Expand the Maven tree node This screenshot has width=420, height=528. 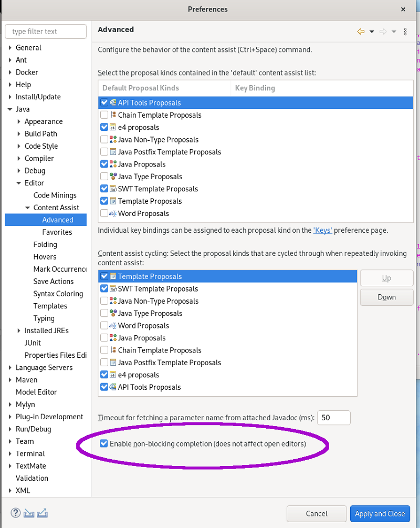tap(10, 380)
